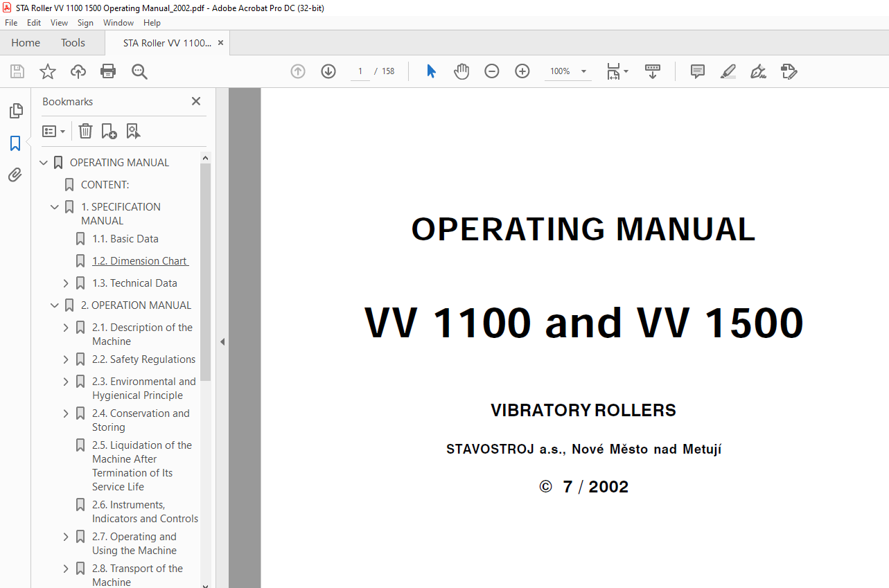This screenshot has width=889, height=588.
Task: Expand 1.3. Technical Data bookmark
Action: pos(66,283)
